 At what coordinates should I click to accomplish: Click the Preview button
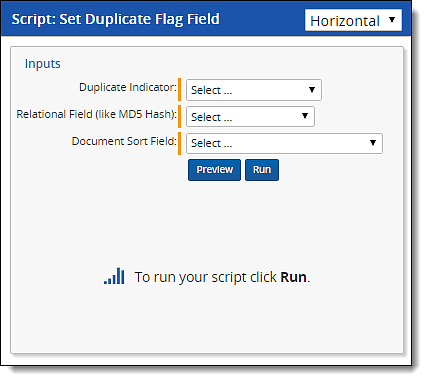pos(214,170)
